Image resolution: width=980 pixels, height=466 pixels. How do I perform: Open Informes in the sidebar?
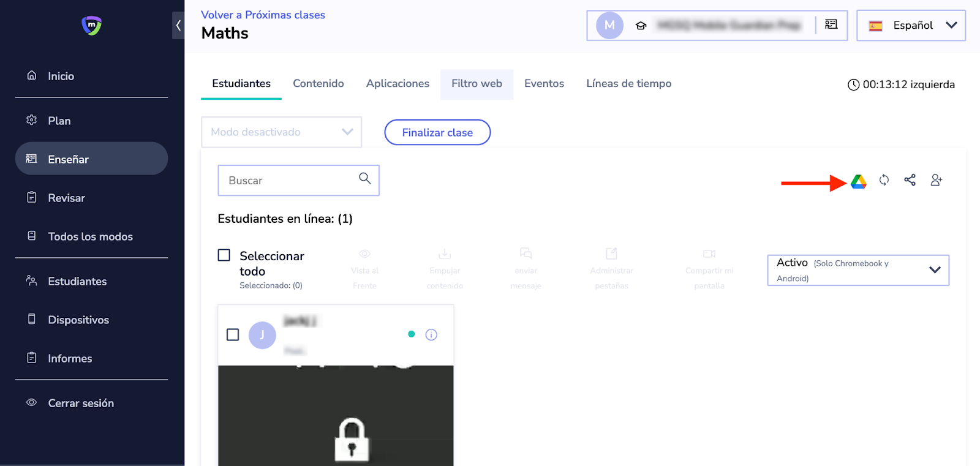tap(70, 359)
